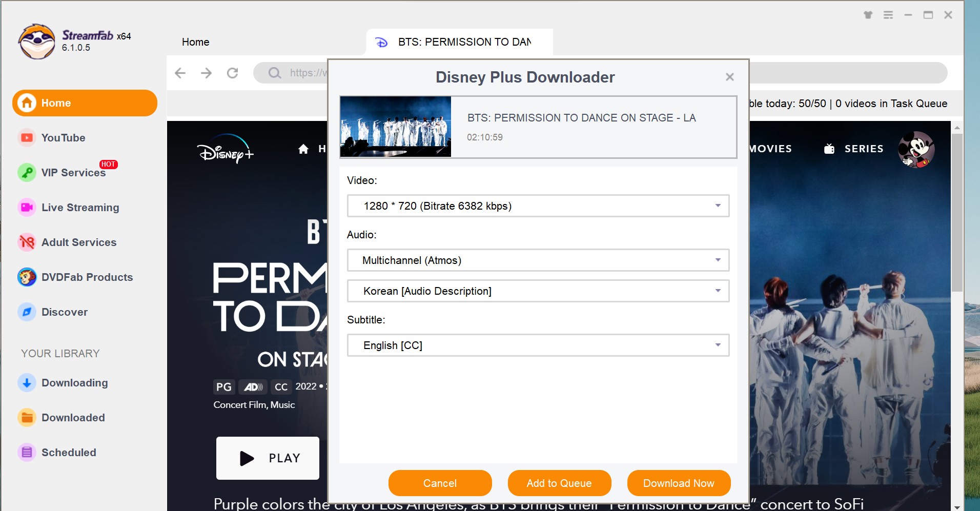Close the Disney Plus Downloader dialog
980x511 pixels.
tap(730, 77)
